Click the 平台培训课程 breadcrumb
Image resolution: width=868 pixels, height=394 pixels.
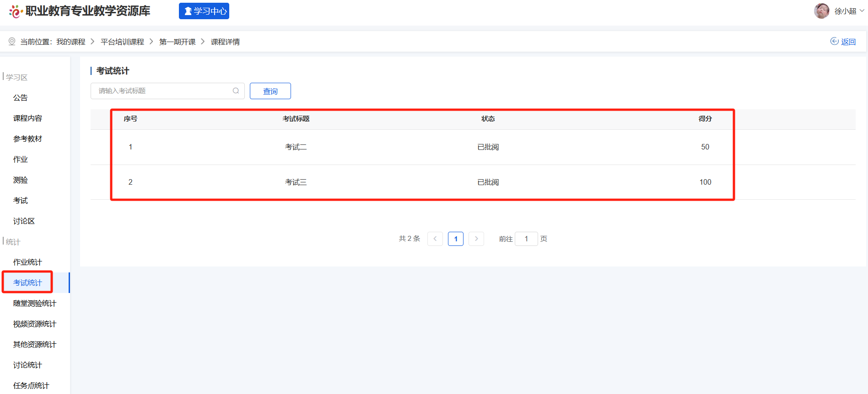click(122, 42)
